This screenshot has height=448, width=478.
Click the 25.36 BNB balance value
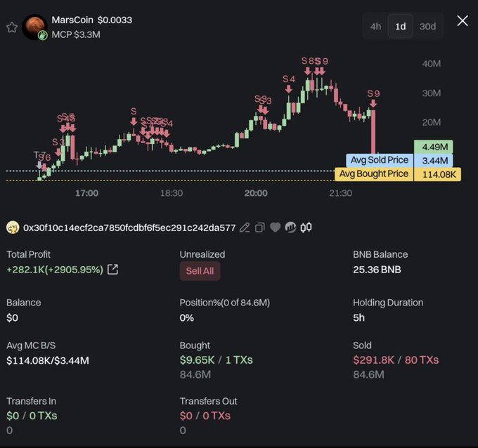377,270
